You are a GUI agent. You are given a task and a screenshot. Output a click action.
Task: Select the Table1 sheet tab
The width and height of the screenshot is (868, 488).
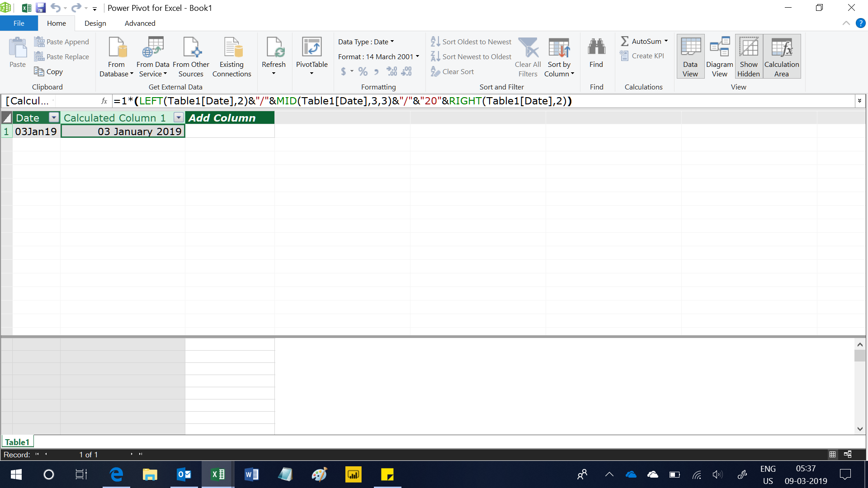click(17, 442)
